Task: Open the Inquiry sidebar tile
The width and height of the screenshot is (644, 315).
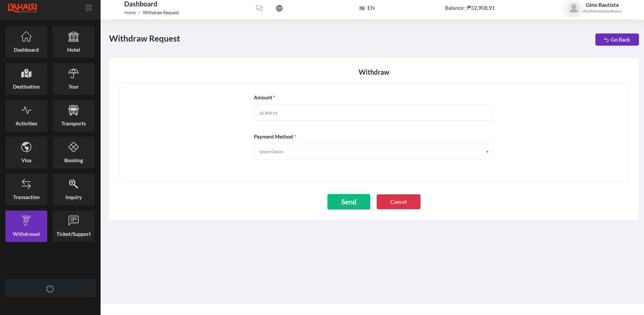Action: click(74, 189)
